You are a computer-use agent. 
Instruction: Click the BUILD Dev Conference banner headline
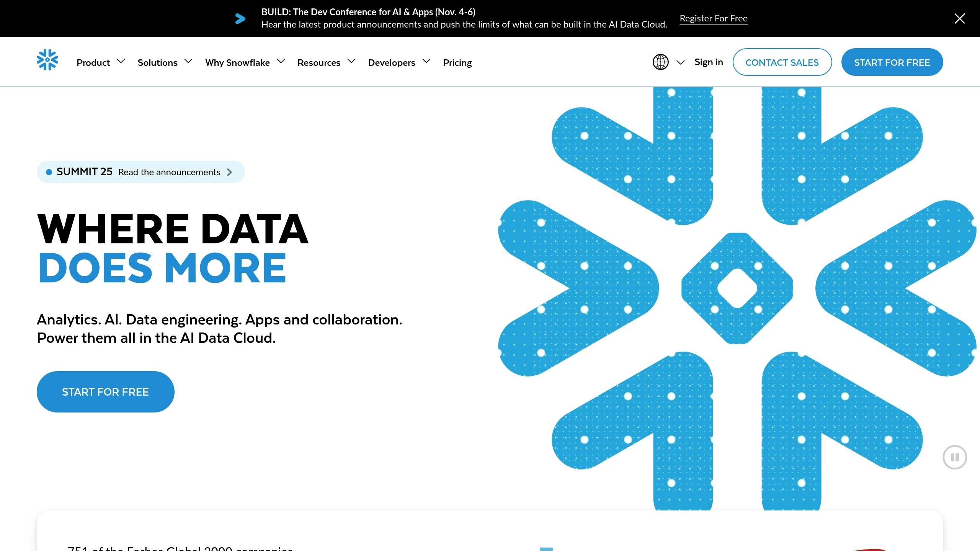point(368,12)
